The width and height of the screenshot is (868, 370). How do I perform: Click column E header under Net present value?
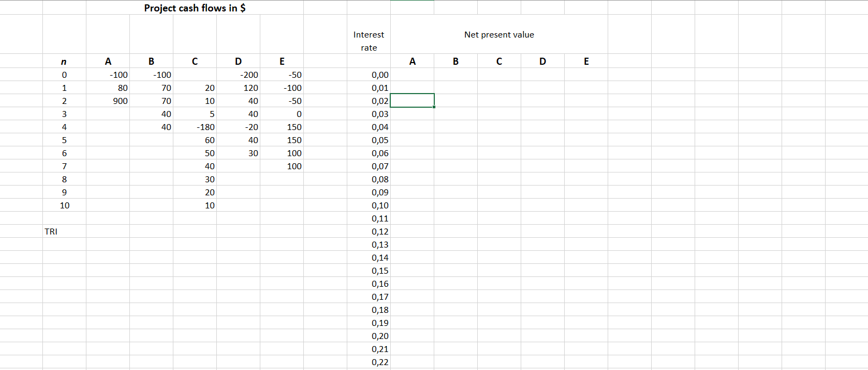click(x=586, y=61)
